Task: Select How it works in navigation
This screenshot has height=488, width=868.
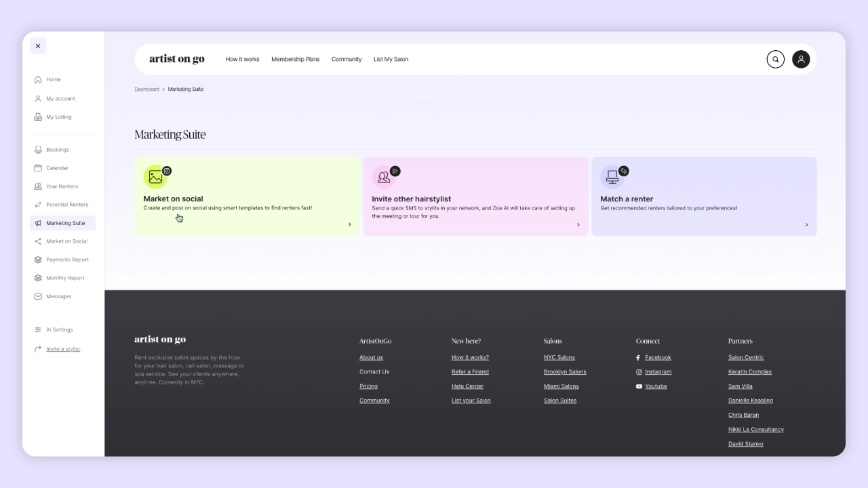Action: click(x=242, y=59)
